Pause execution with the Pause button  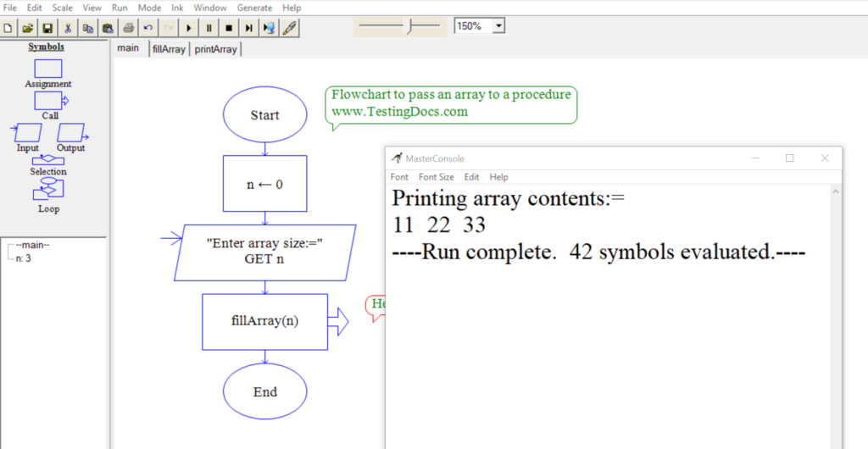[209, 28]
